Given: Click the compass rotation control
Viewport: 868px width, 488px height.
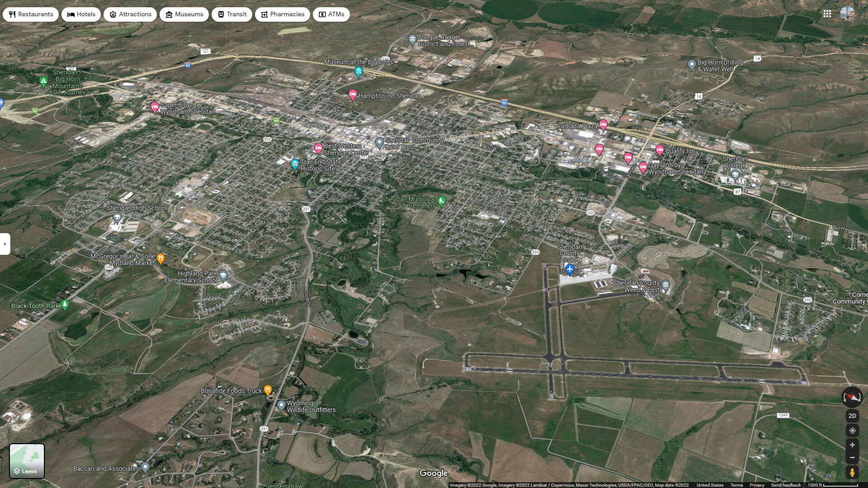Looking at the screenshot, I should click(852, 397).
